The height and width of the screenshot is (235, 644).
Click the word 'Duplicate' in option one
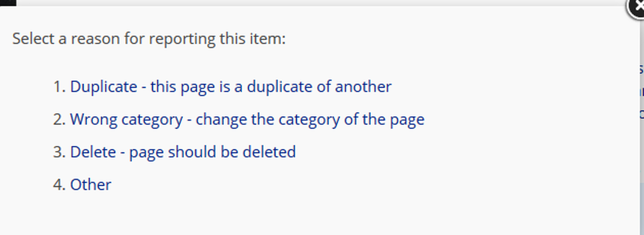(103, 87)
